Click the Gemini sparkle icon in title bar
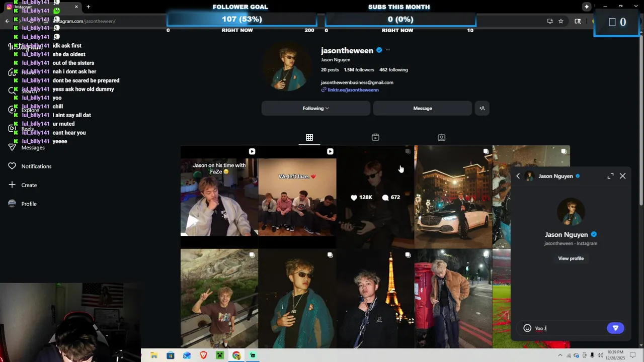 click(587, 7)
